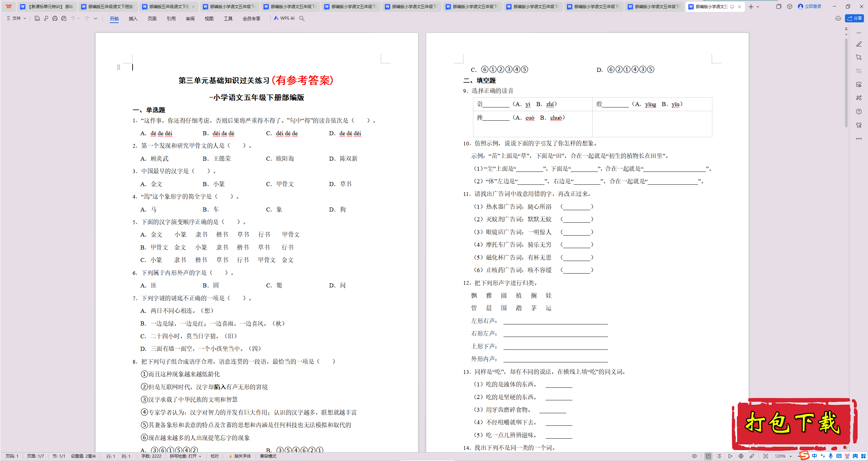
Task: Switch to 部编版五年级语文下册第 document tab
Action: click(108, 6)
